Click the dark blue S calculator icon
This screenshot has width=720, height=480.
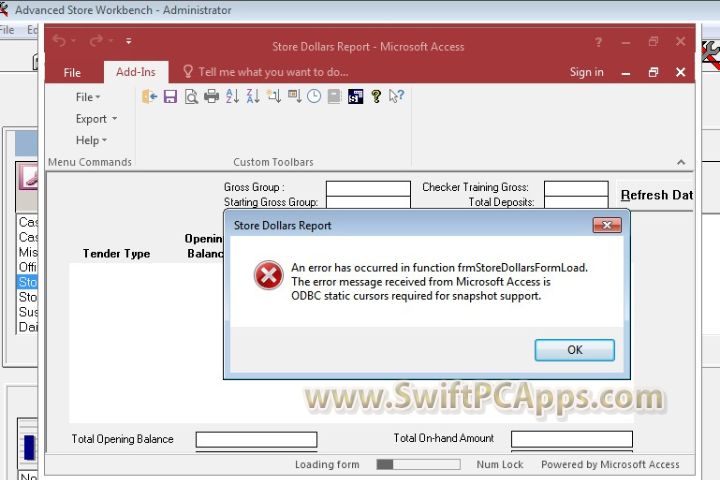point(355,96)
